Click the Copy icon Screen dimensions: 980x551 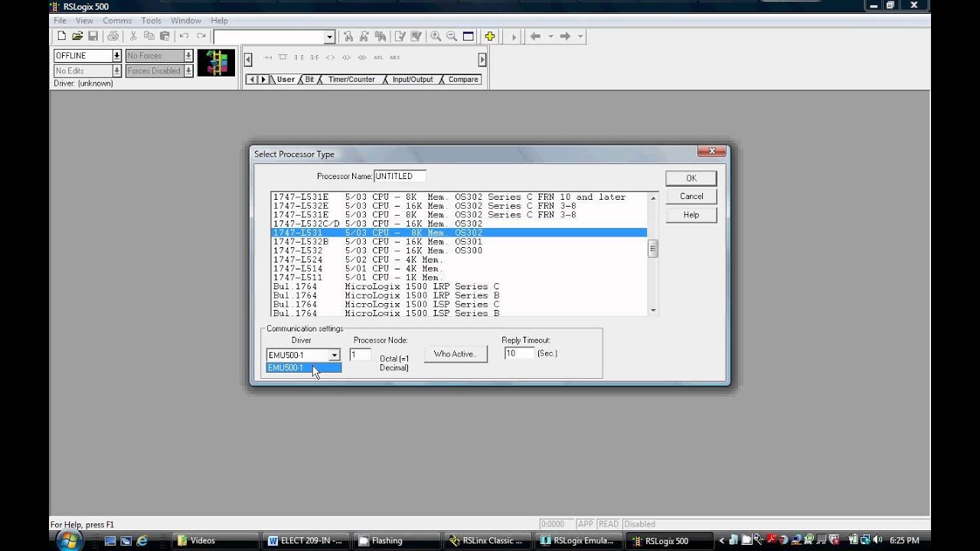[149, 36]
